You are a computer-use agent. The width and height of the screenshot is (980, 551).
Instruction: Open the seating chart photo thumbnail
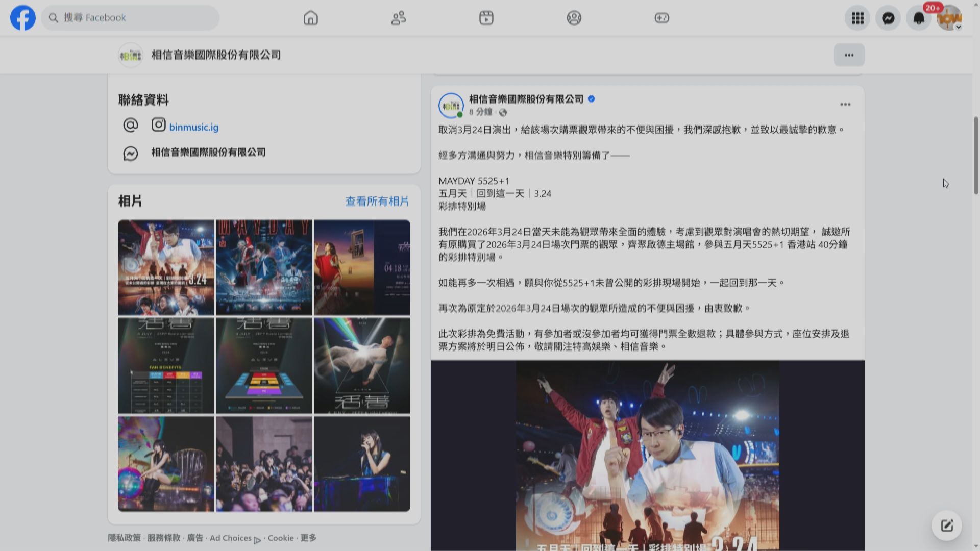[264, 366]
